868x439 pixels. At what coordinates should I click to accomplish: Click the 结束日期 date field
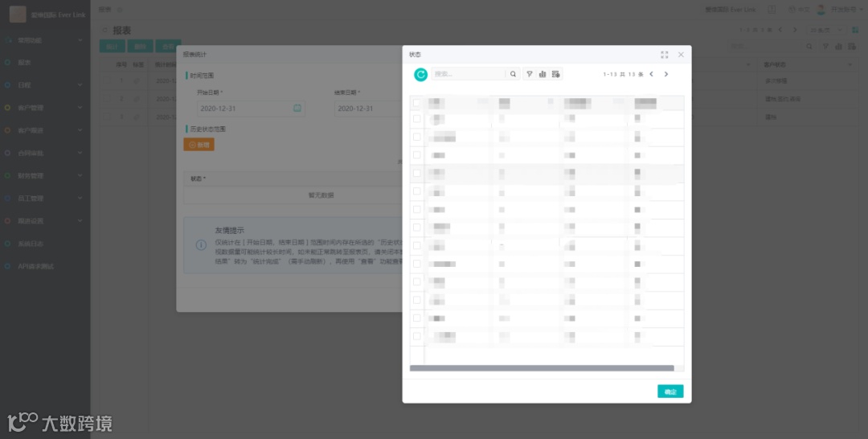coord(368,109)
